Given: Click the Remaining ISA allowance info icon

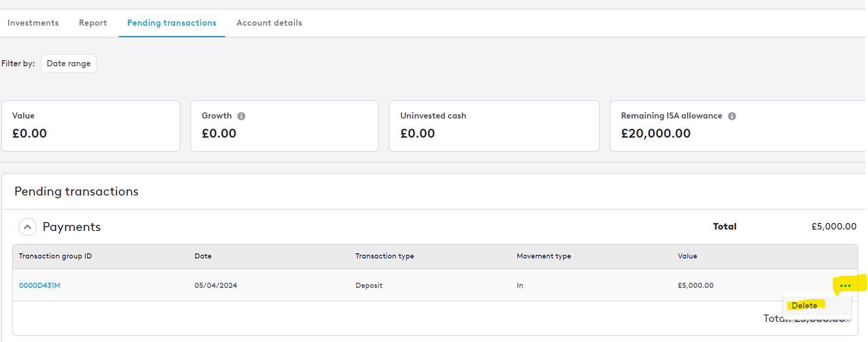Looking at the screenshot, I should (732, 116).
